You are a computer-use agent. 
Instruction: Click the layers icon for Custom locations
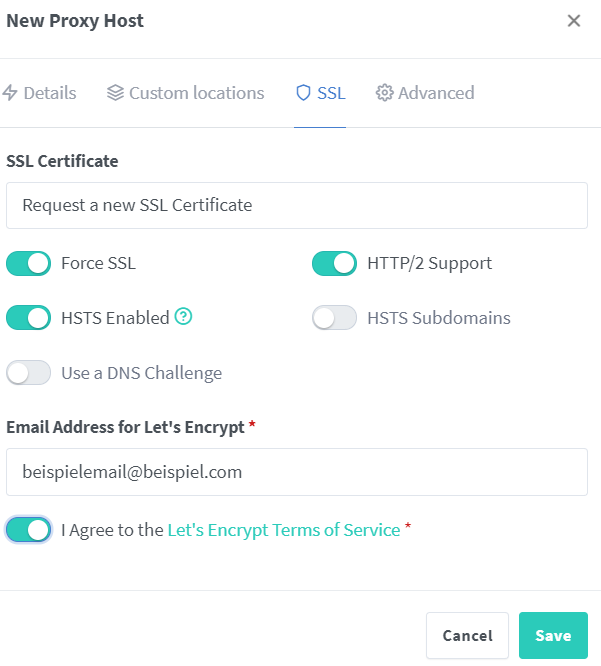click(115, 93)
